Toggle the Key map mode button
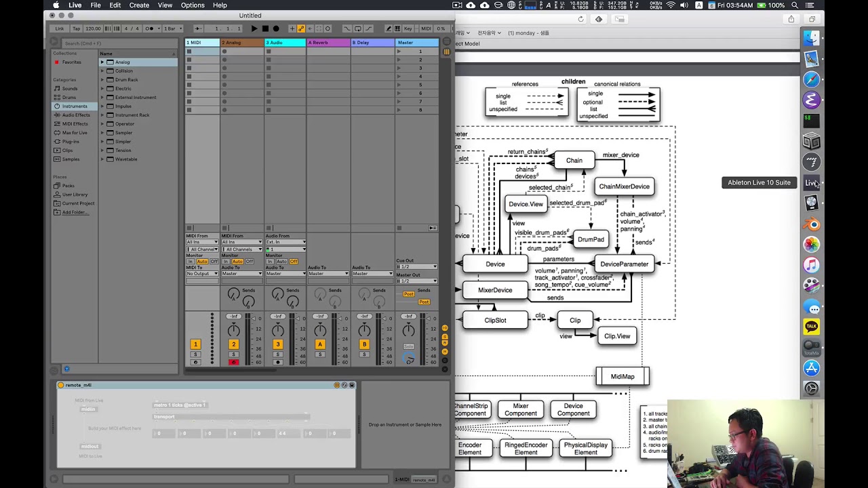Screen dimensions: 868x488 tap(408, 28)
